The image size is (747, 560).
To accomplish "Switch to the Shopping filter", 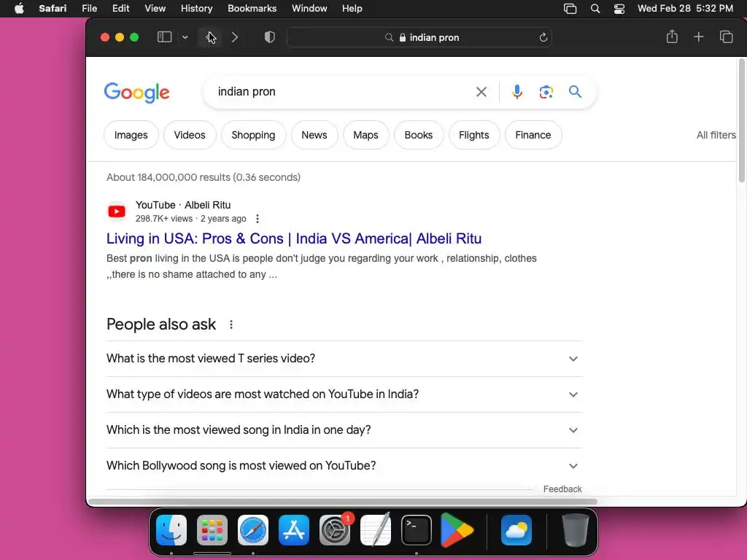I will (x=253, y=135).
